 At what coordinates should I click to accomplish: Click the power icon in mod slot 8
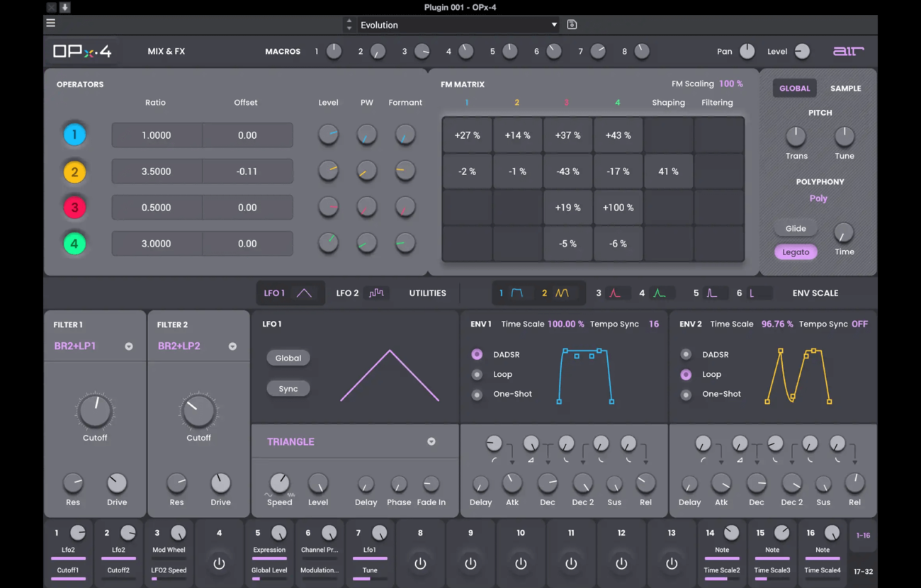tap(420, 564)
